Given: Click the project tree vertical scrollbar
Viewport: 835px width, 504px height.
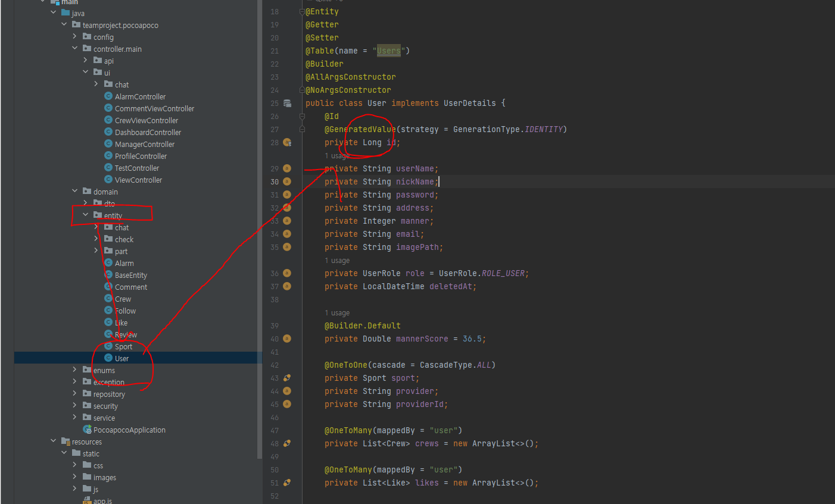Looking at the screenshot, I should (260, 229).
